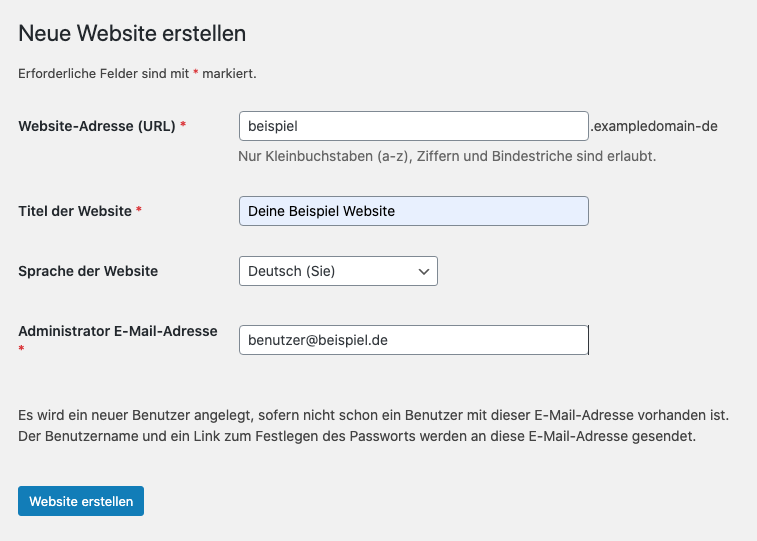This screenshot has width=757, height=541.
Task: Open the Sprache der Website dropdown
Action: (x=338, y=271)
